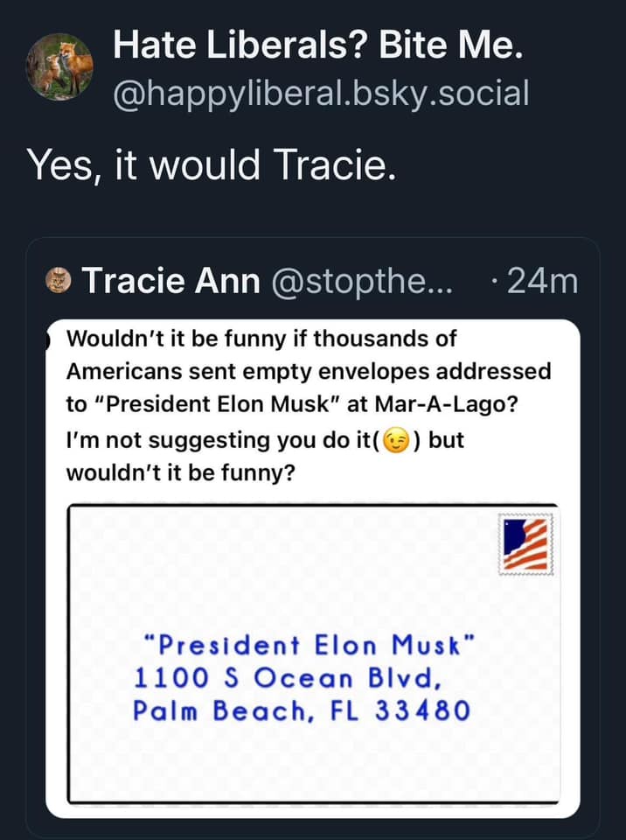Click 'Americans sent empty envelopes addressed' line
Image resolution: width=626 pixels, height=840 pixels.
tap(309, 371)
